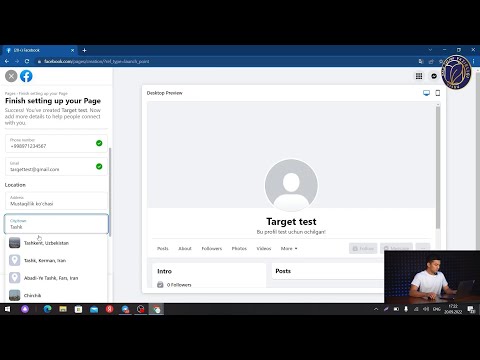Reload the page in browser
This screenshot has width=480, height=360.
(x=27, y=61)
